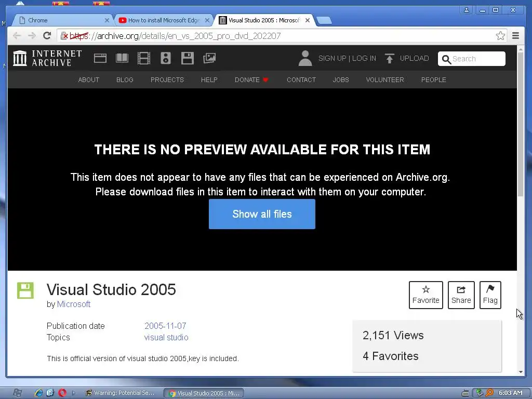Image resolution: width=532 pixels, height=399 pixels.
Task: Open the JOBS menu item
Action: coord(341,79)
